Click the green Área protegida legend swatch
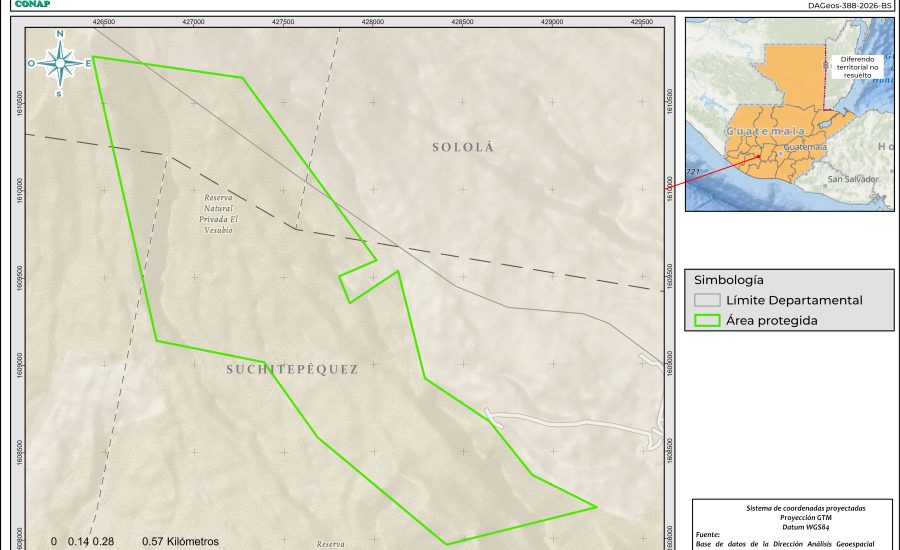Viewport: 900px width, 550px height. click(x=708, y=321)
